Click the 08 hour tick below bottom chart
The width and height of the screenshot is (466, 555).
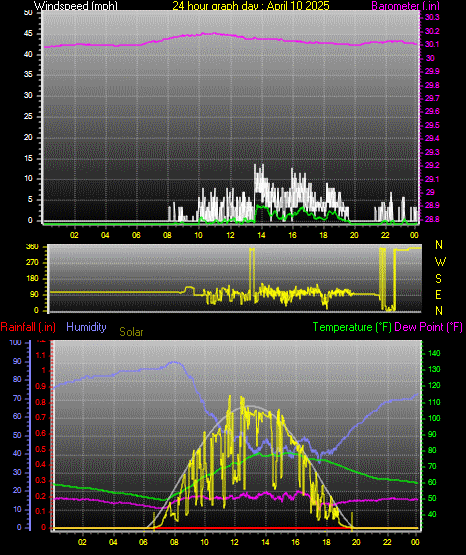pyautogui.click(x=174, y=542)
